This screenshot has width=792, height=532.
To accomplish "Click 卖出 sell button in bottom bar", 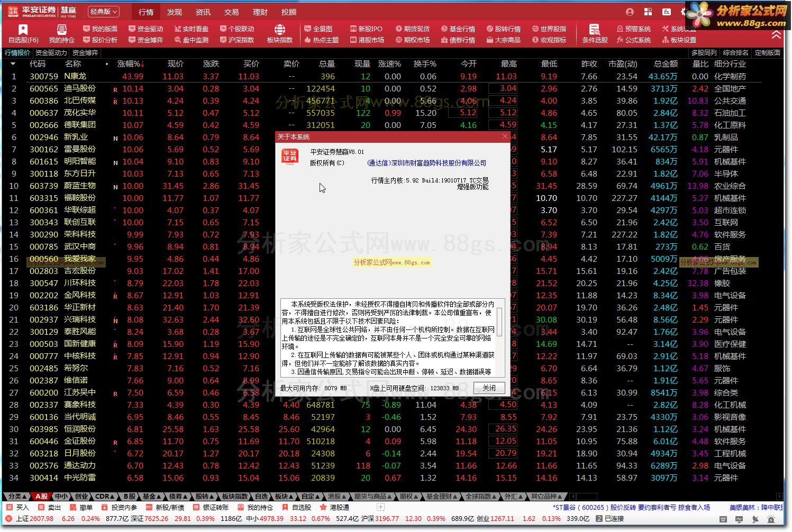I will pos(49,508).
